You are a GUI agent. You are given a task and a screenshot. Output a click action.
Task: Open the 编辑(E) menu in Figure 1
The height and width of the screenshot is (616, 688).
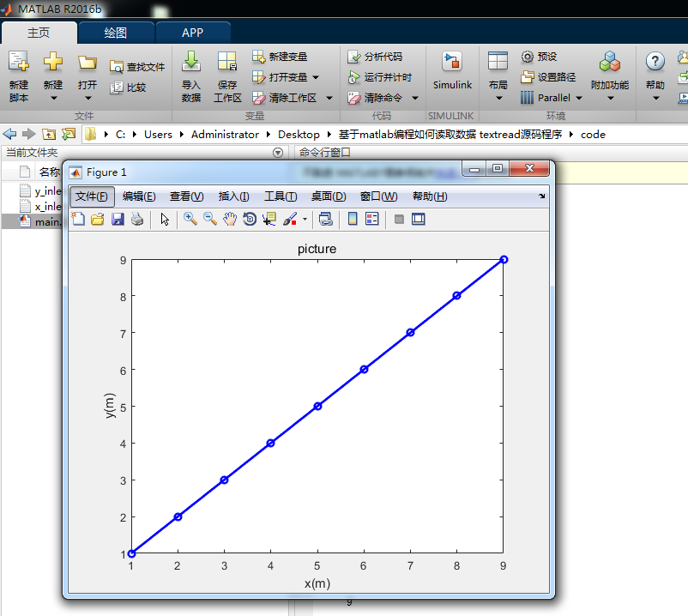click(139, 196)
